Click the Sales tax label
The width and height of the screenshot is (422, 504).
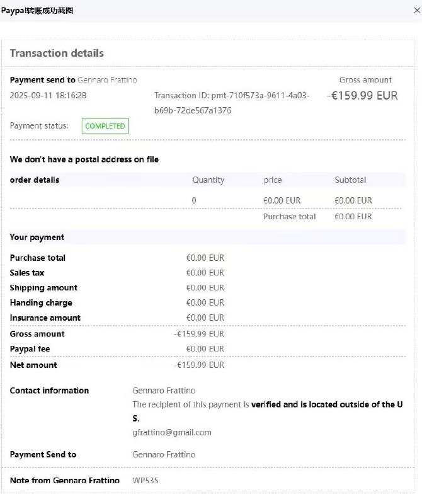[27, 273]
